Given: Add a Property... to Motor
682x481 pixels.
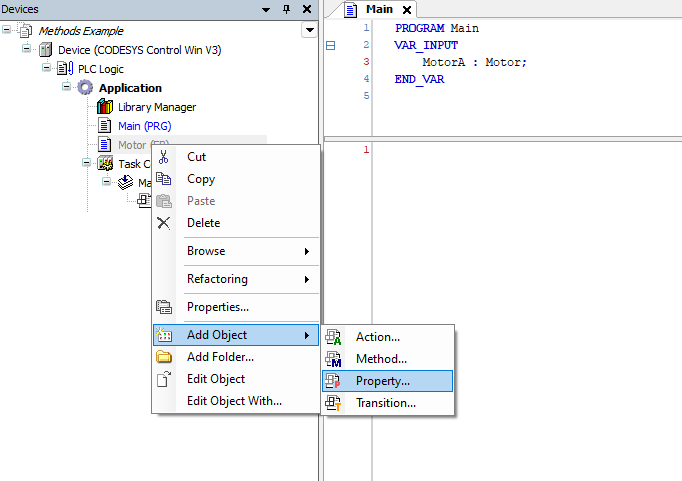Looking at the screenshot, I should tap(388, 381).
